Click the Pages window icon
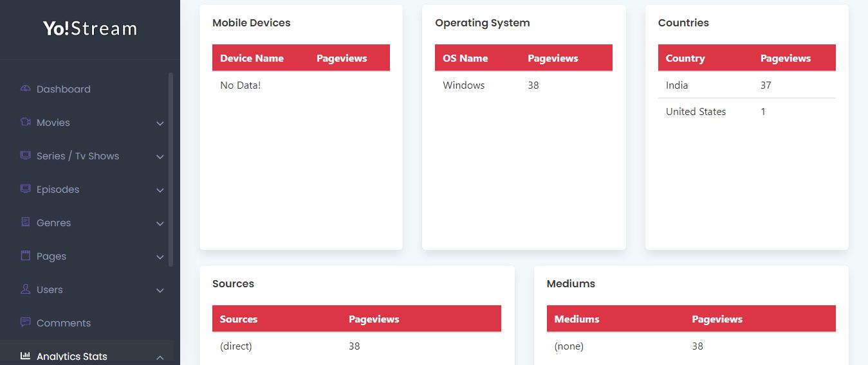 point(26,256)
